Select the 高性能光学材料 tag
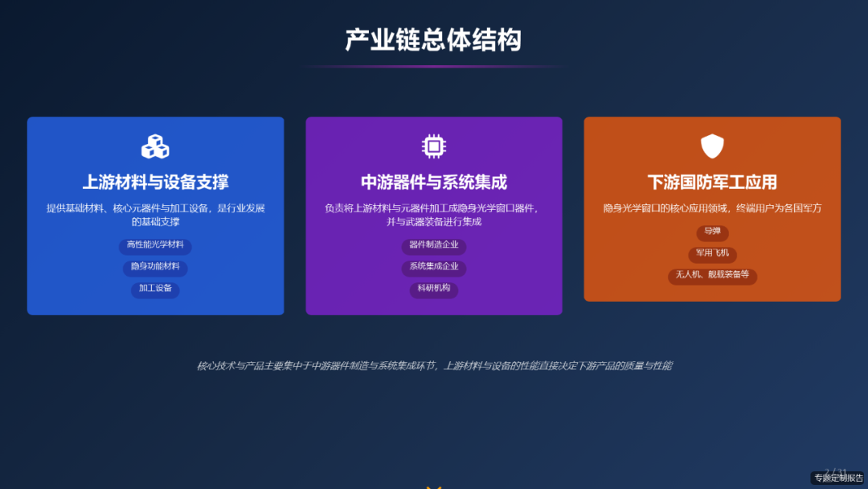Viewport: 868px width, 489px height. [155, 247]
